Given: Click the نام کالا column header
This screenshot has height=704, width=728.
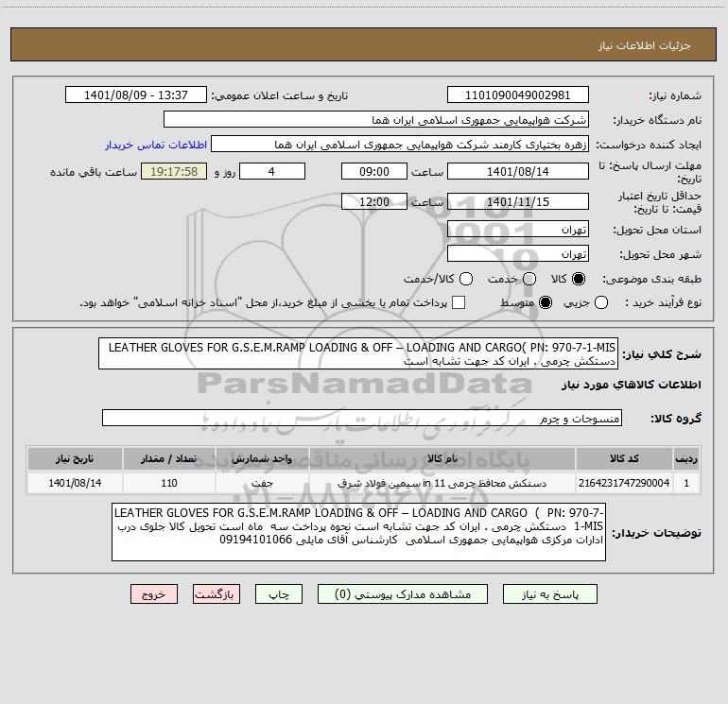Looking at the screenshot, I should point(442,458).
